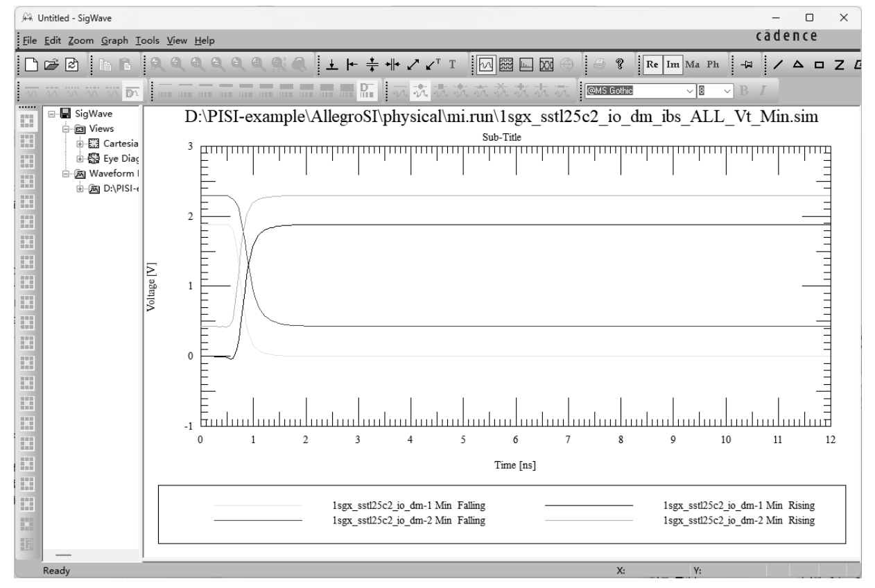Click the top grid layout sidebar icon
Image resolution: width=875 pixels, height=588 pixels.
click(26, 120)
